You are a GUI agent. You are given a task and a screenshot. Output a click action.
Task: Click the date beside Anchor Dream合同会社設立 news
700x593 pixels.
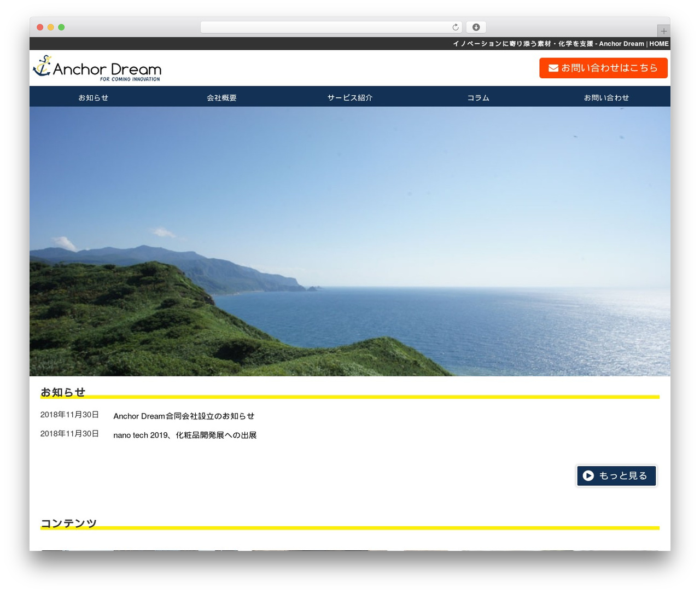pyautogui.click(x=69, y=415)
